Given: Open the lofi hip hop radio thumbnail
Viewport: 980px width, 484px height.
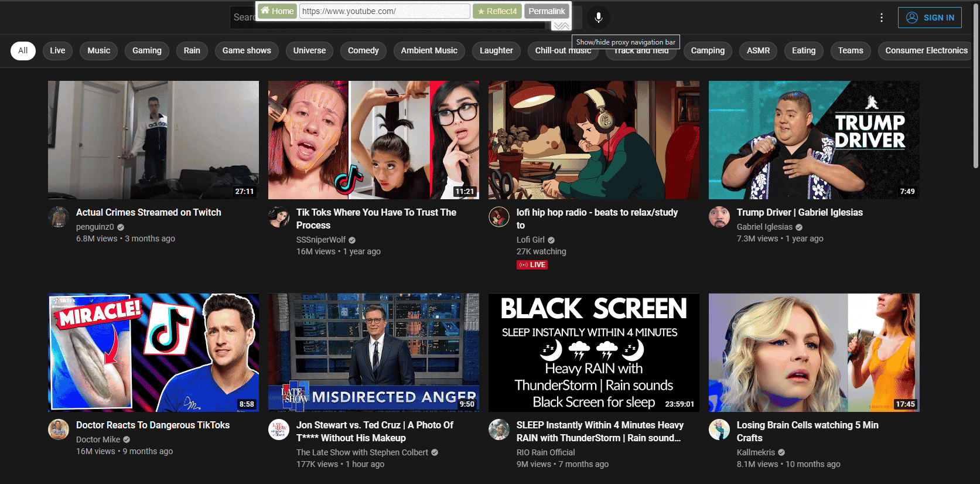Looking at the screenshot, I should (594, 140).
